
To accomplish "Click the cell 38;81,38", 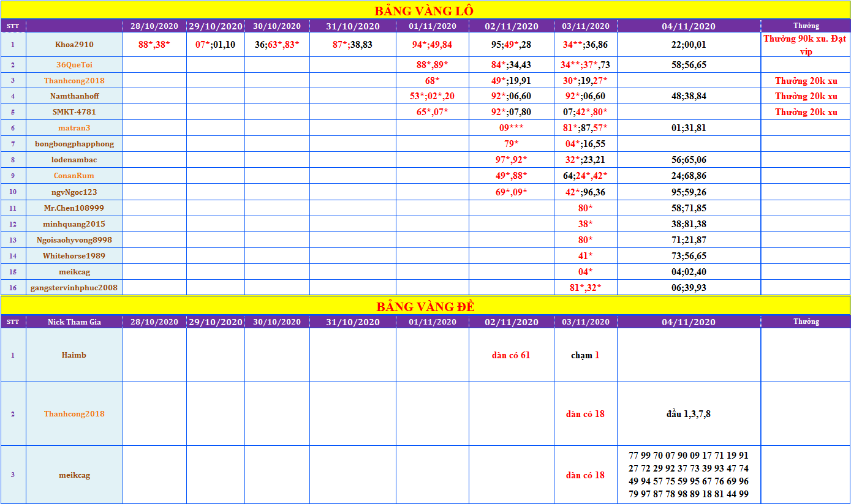I will [689, 224].
